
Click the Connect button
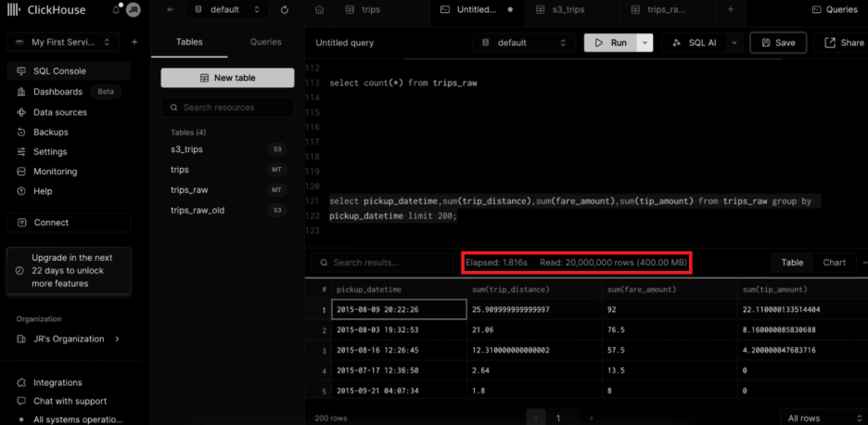(69, 222)
